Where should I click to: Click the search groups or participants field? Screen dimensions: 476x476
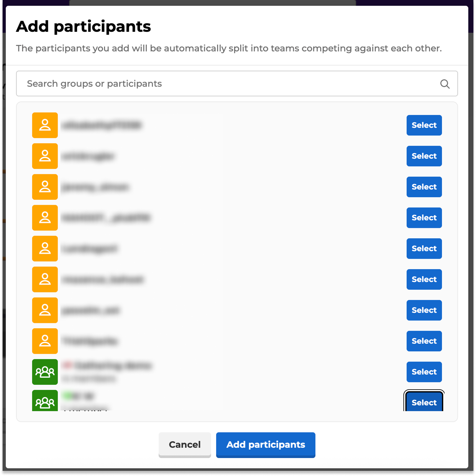click(x=225, y=84)
